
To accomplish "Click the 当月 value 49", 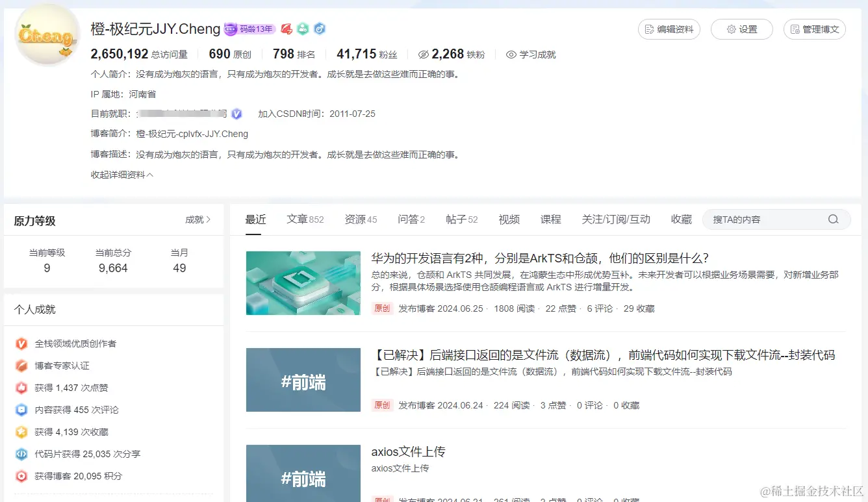I will pos(179,268).
